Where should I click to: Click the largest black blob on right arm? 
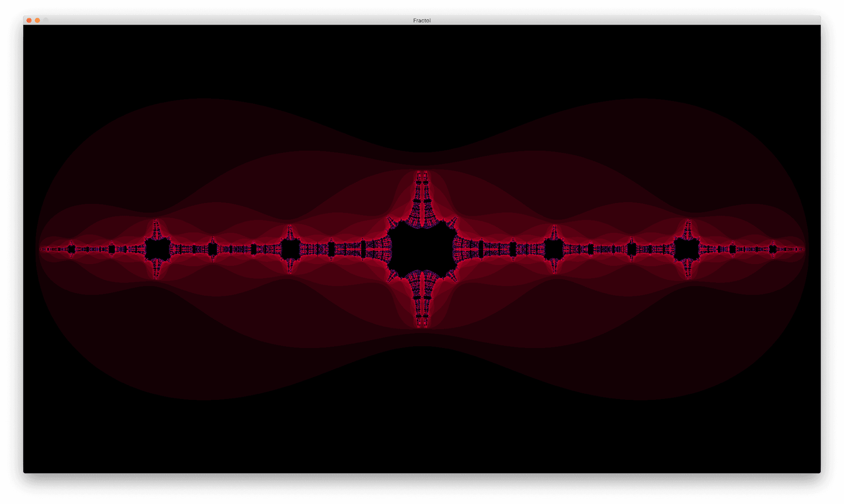pos(687,249)
